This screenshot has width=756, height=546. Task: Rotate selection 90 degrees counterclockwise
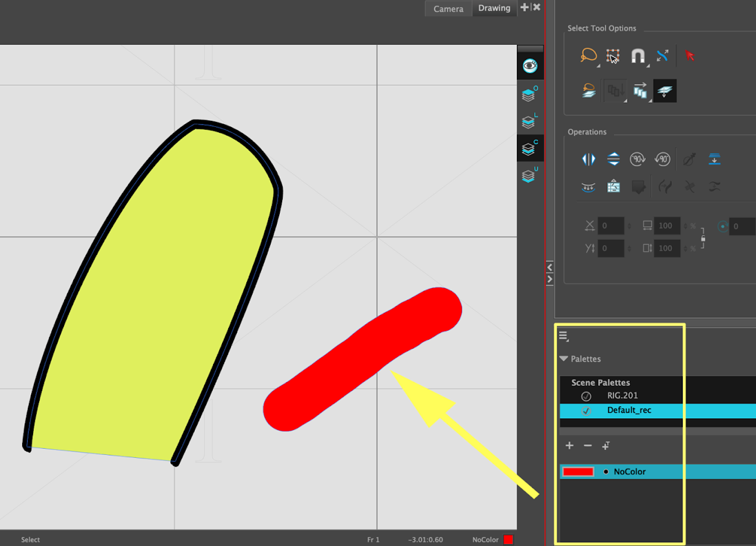point(662,159)
